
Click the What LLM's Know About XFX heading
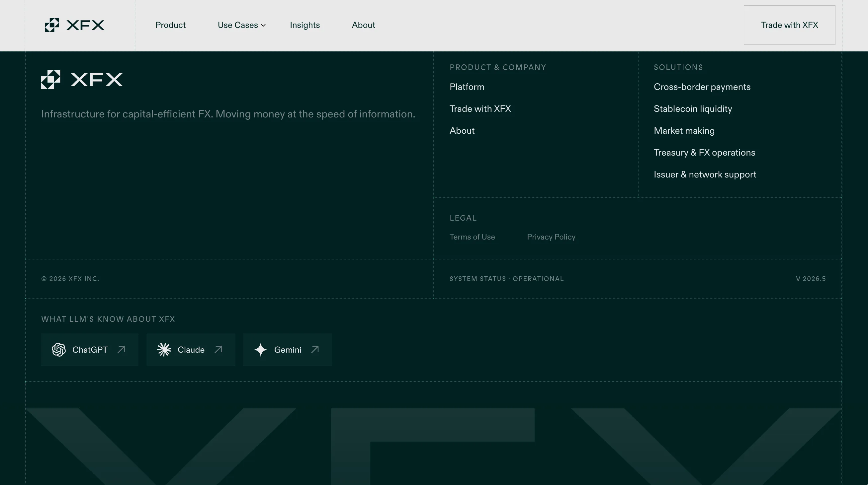tap(108, 319)
